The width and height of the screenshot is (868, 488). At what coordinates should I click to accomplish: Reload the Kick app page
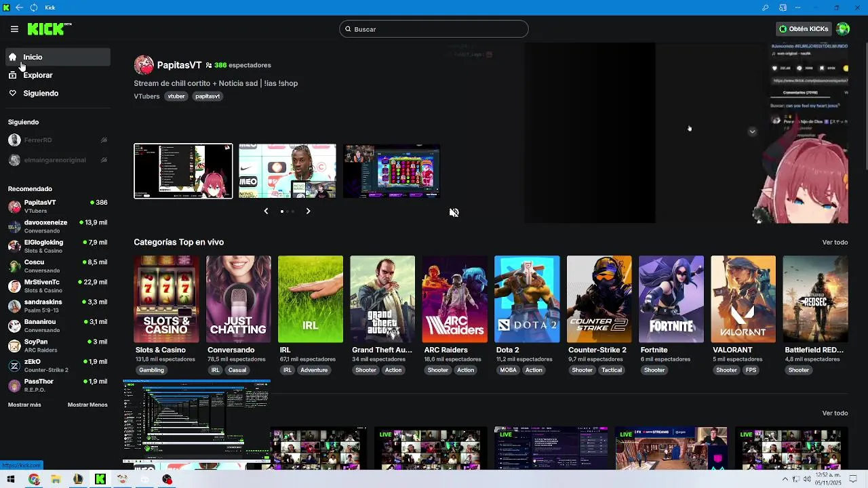33,7
